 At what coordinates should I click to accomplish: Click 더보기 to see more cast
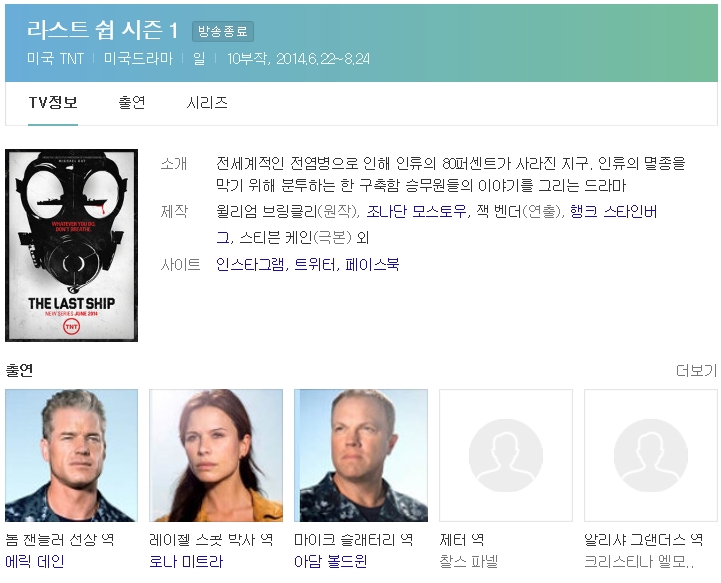point(696,370)
